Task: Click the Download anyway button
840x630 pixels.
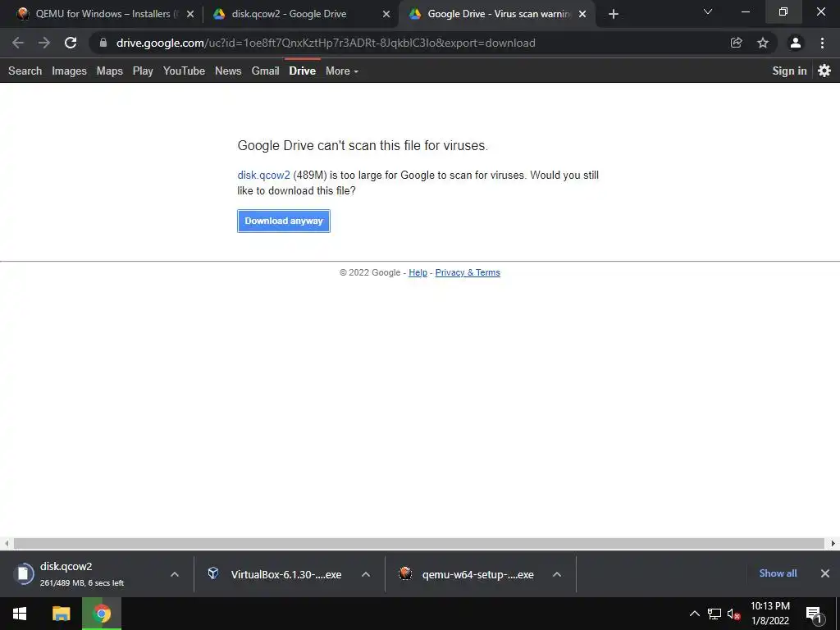Action: [x=284, y=221]
